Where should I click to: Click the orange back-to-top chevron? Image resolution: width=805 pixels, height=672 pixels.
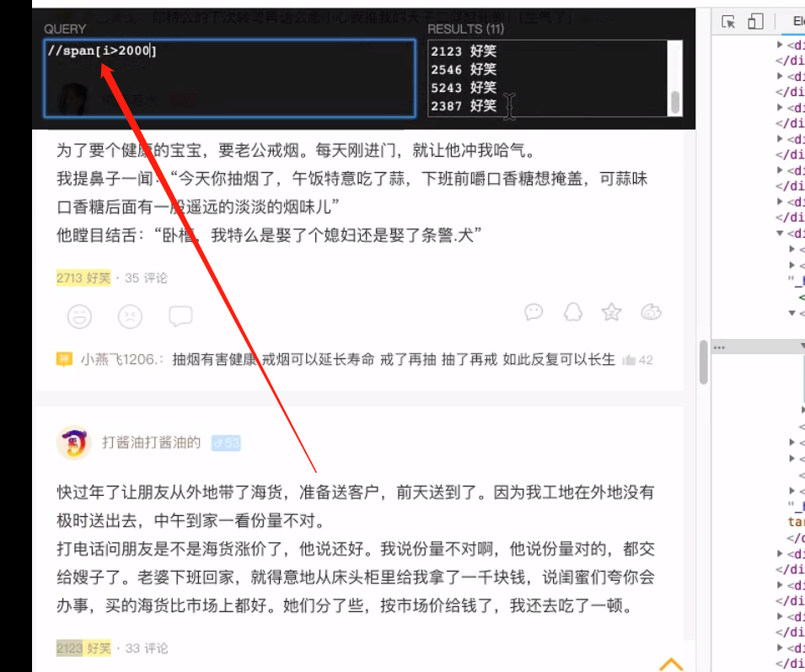[x=670, y=664]
